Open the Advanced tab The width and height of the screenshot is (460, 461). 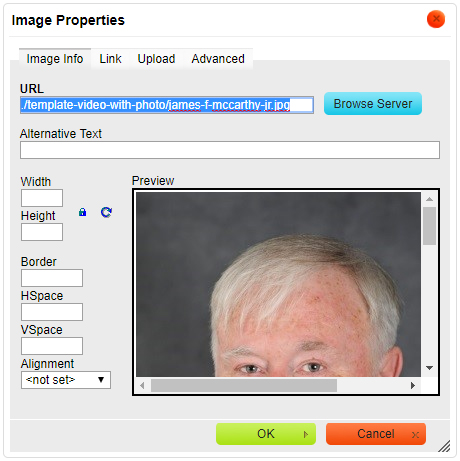coord(218,59)
